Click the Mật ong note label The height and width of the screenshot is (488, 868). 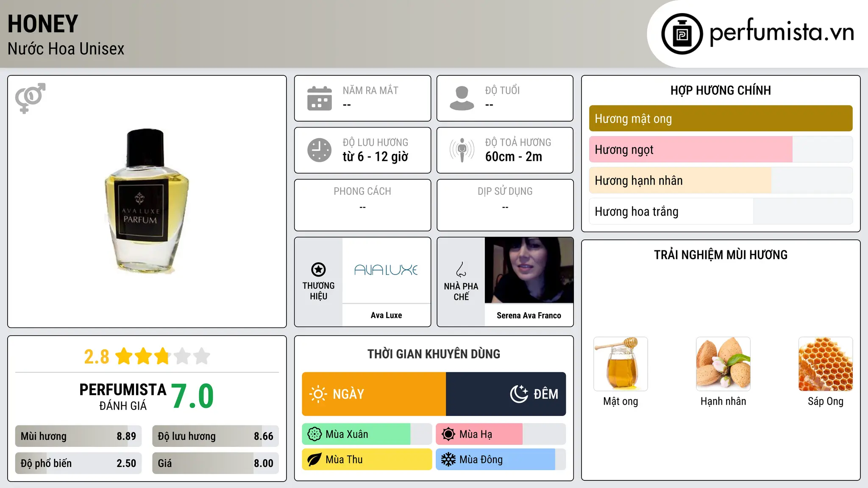620,401
